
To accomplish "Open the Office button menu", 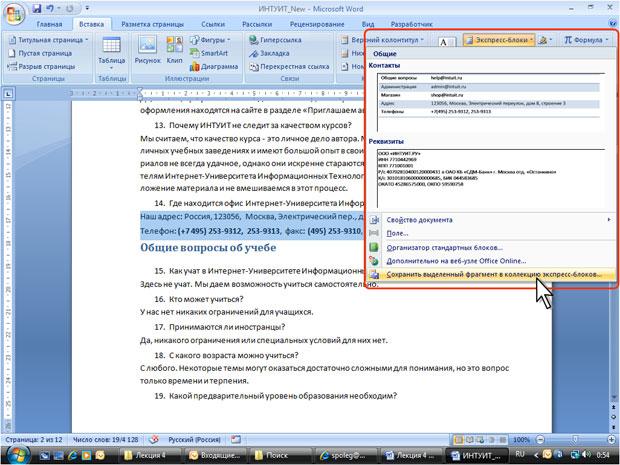I will pyautogui.click(x=14, y=15).
